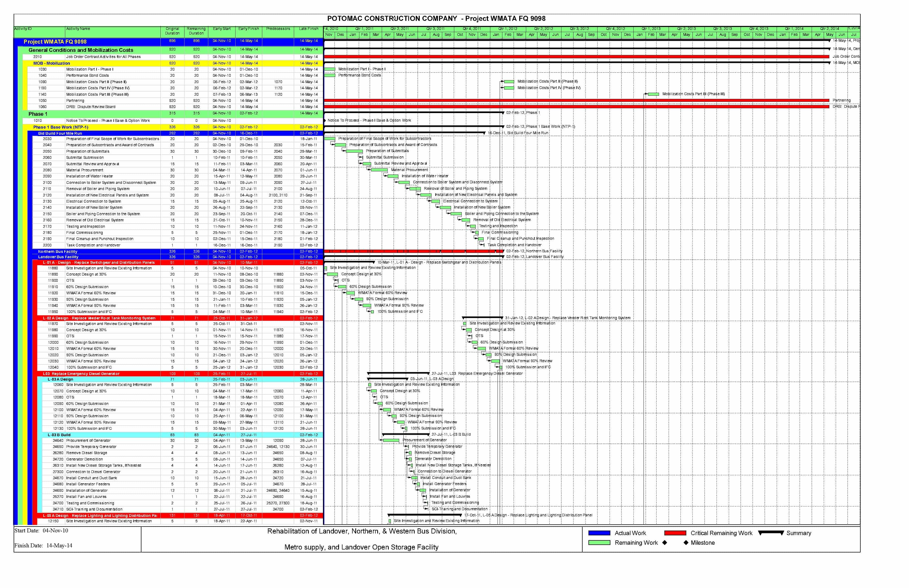Click the 'Finish Date: 14-May-14' footer text
This screenshot has width=909, height=588.
(x=43, y=546)
